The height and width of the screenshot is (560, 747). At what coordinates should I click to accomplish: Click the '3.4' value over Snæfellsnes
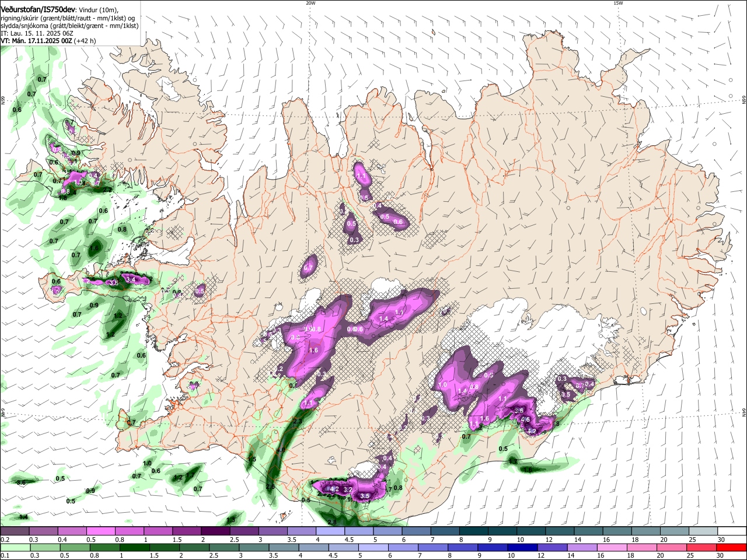click(x=131, y=280)
